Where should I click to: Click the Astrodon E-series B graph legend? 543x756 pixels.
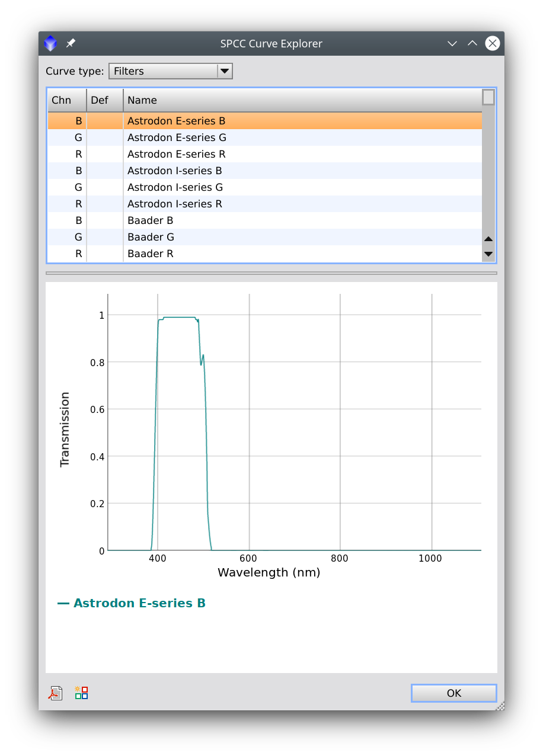coord(132,603)
